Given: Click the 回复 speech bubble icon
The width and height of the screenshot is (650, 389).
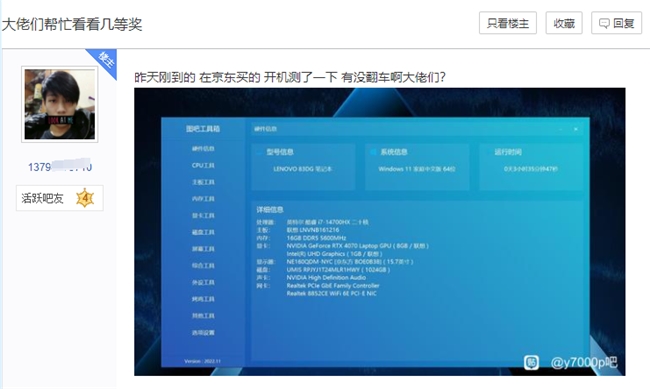Looking at the screenshot, I should point(604,24).
